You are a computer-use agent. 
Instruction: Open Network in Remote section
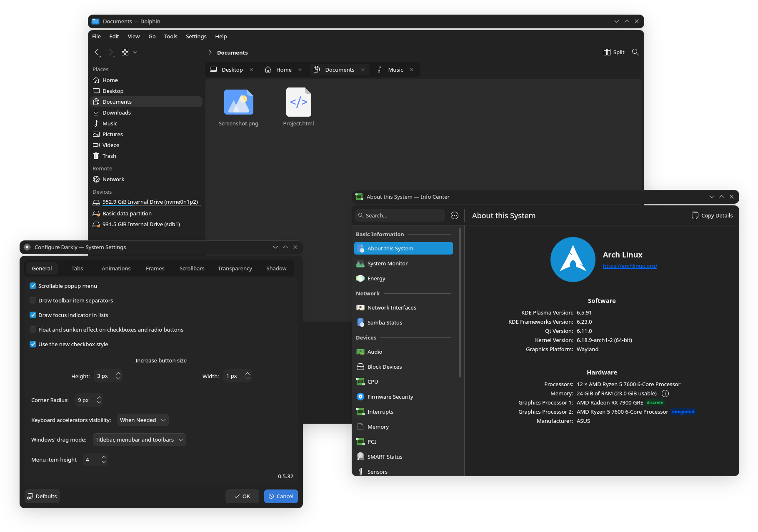click(146, 179)
